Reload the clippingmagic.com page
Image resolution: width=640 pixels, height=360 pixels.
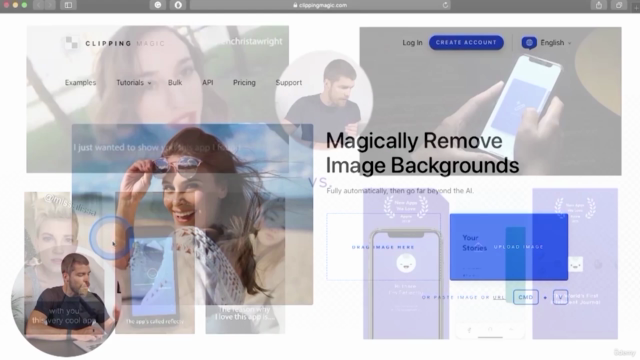[445, 5]
